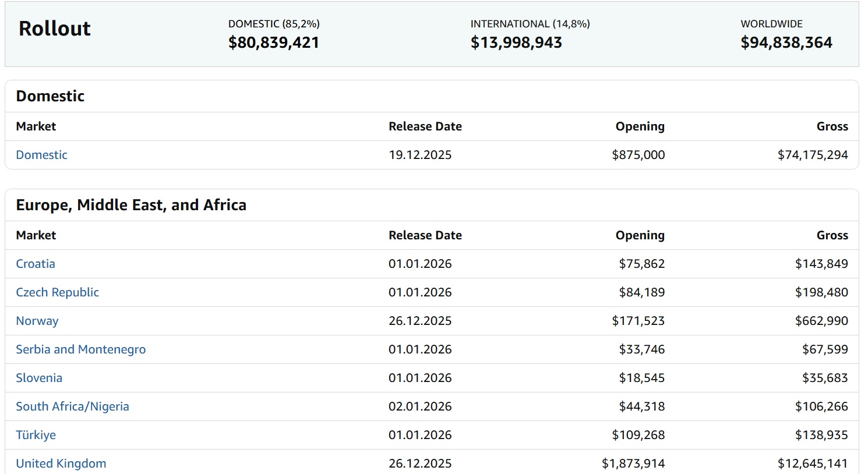Select Türkiye's gross $138,935
Viewport: 868px width, 474px height.
(821, 435)
